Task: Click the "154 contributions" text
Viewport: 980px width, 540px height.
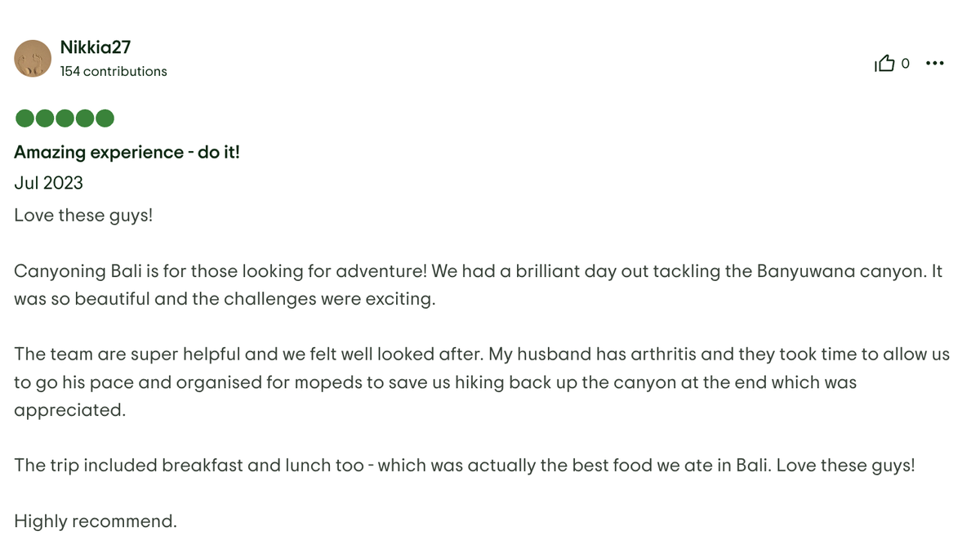Action: click(114, 72)
